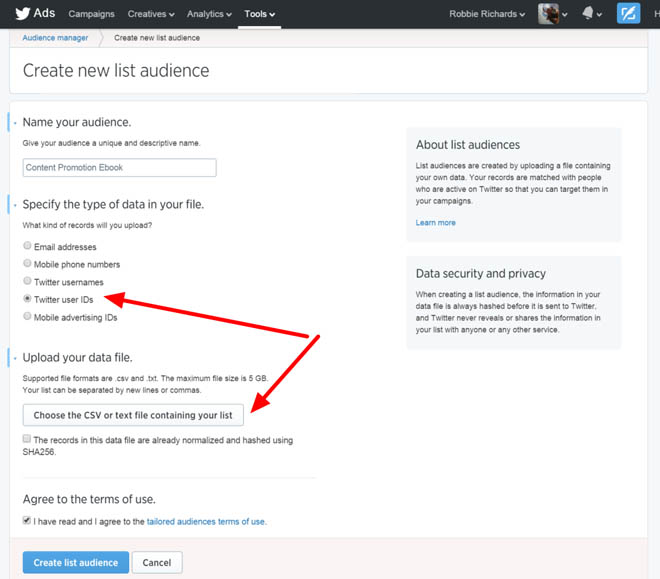Image resolution: width=660 pixels, height=579 pixels.
Task: Uncheck the agree to terms checkbox
Action: click(x=28, y=521)
